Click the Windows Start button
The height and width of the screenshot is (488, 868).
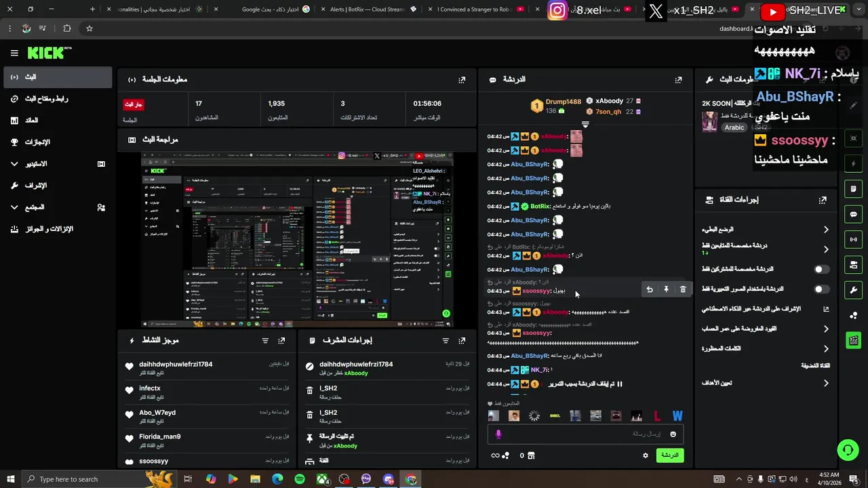click(x=11, y=479)
